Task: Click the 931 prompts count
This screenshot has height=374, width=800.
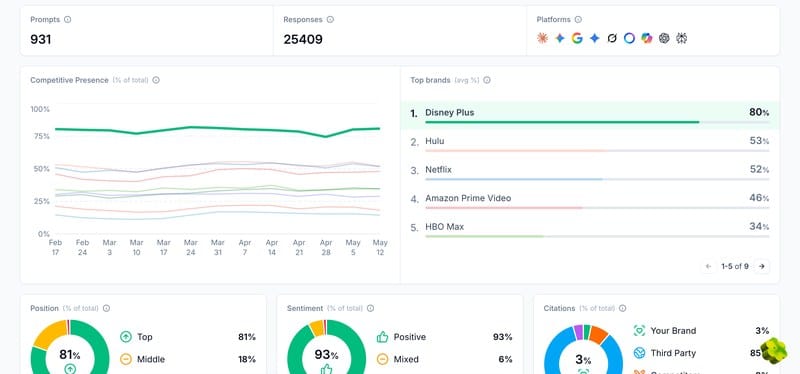Action: pos(41,39)
